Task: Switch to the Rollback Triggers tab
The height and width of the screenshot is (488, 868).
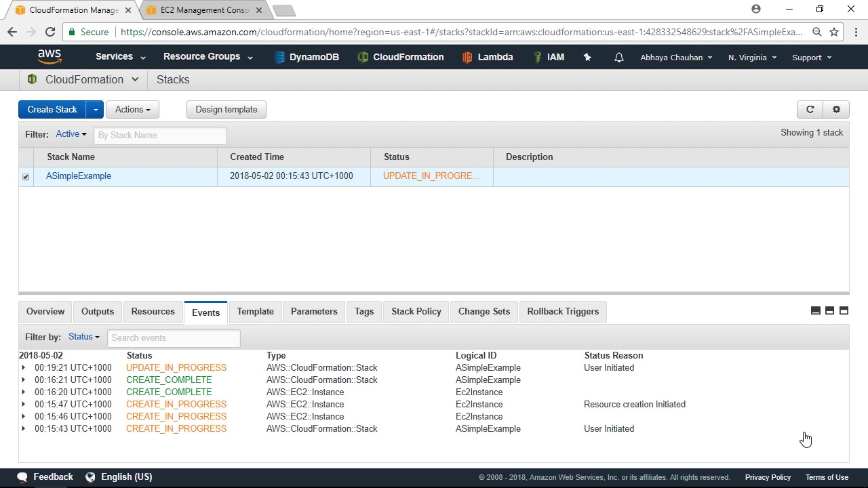Action: pos(563,311)
